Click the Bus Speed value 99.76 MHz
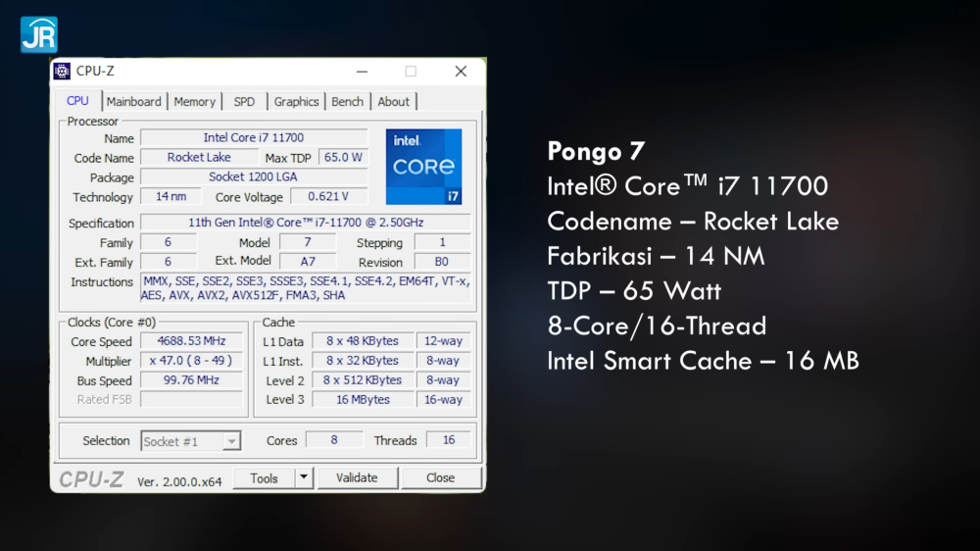The image size is (980, 551). [x=191, y=379]
